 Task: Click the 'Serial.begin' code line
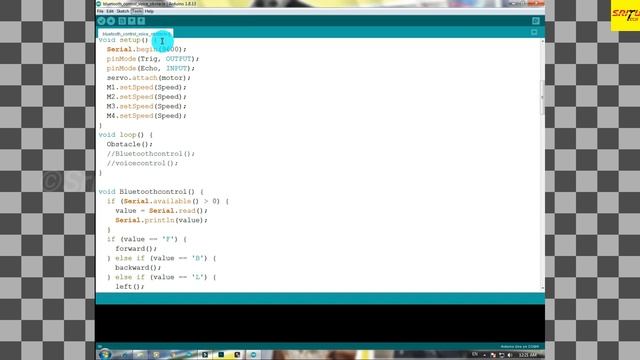tap(146, 49)
